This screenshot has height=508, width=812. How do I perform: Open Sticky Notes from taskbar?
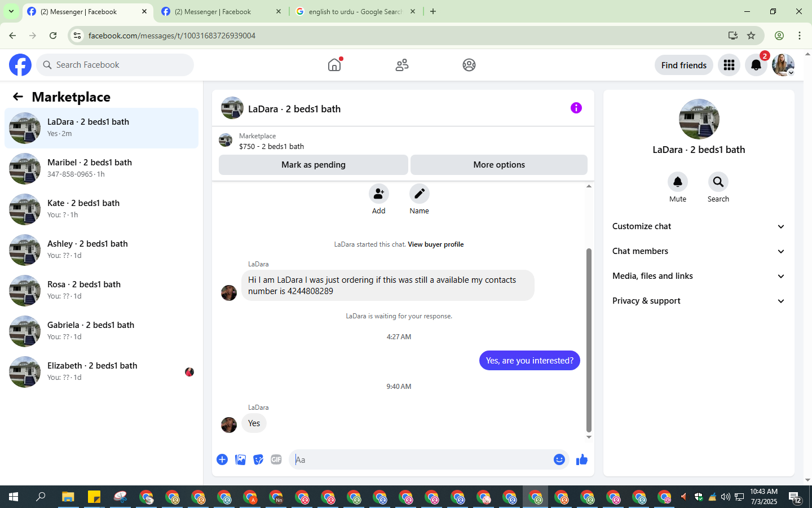[x=94, y=497]
